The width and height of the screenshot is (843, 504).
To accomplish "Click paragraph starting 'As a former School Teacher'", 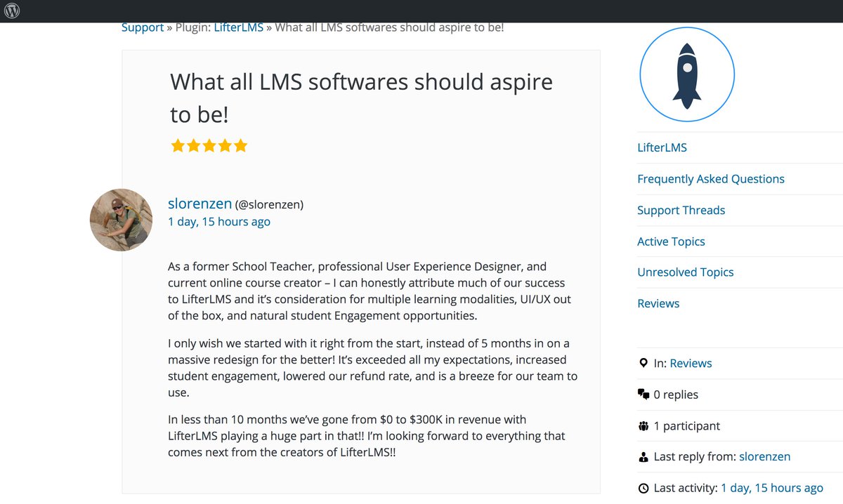I will pos(370,291).
